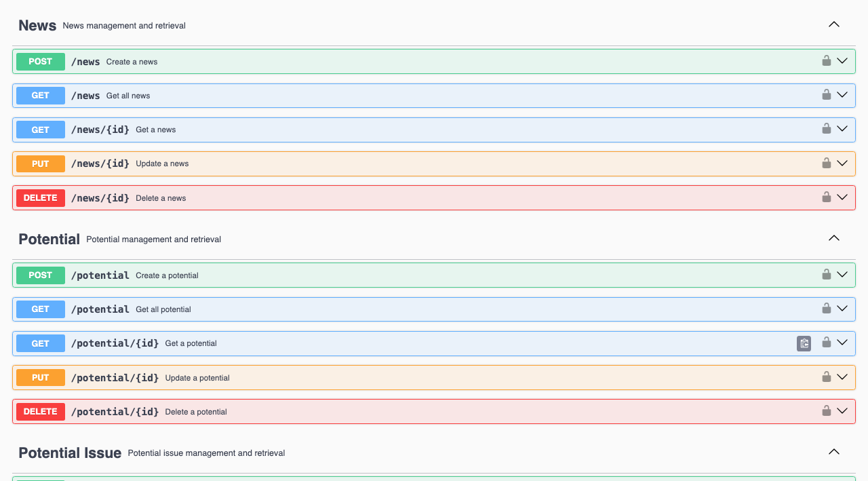Expand the GET /potential chevron arrow

click(x=842, y=309)
